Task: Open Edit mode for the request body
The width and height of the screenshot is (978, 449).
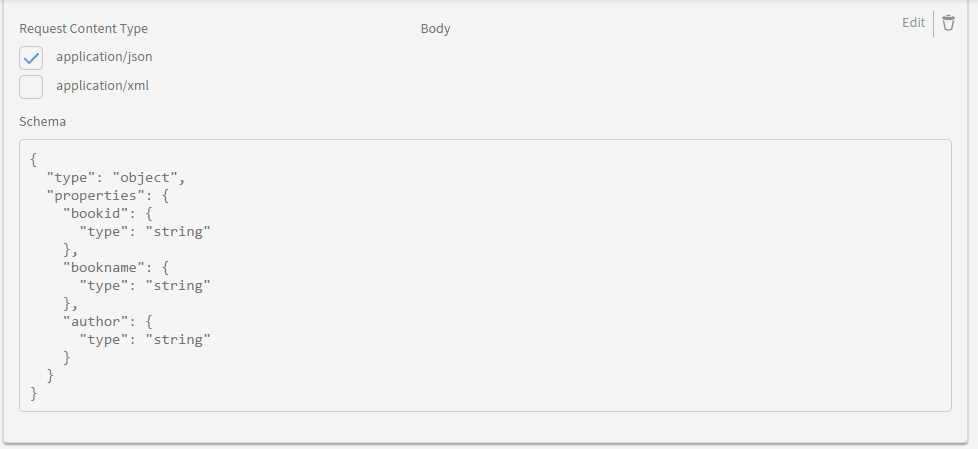Action: 913,22
